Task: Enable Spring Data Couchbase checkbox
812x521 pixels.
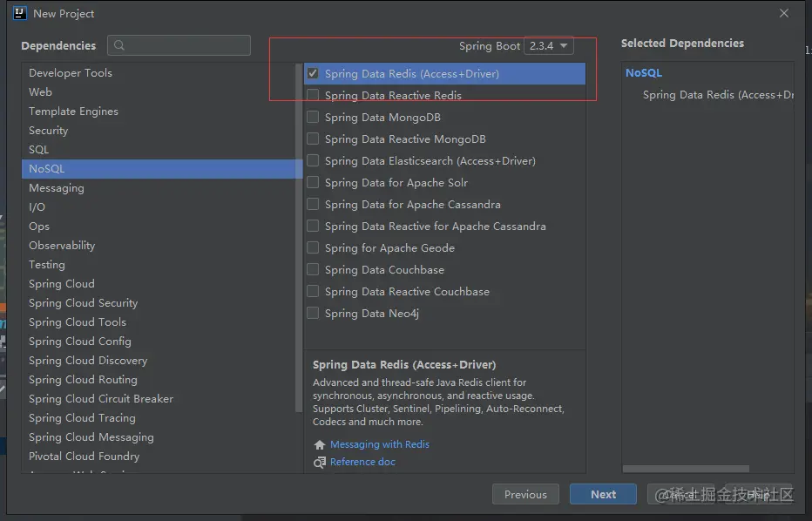Action: click(x=313, y=269)
